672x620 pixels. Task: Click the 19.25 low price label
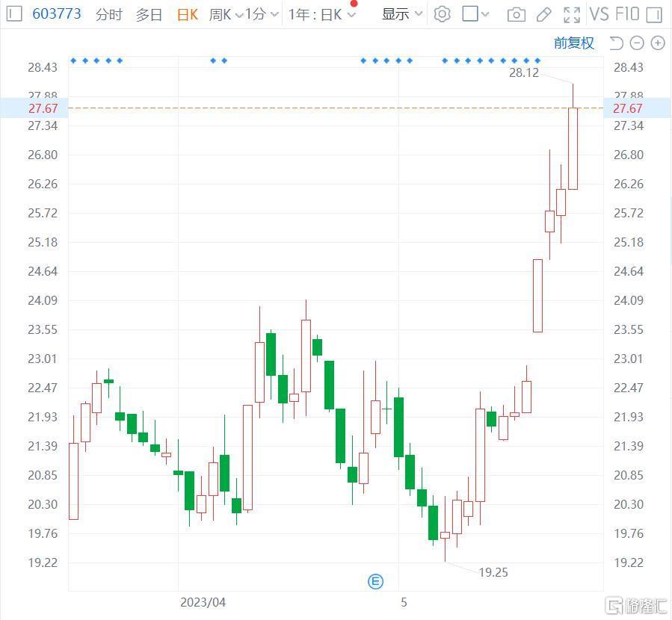493,572
